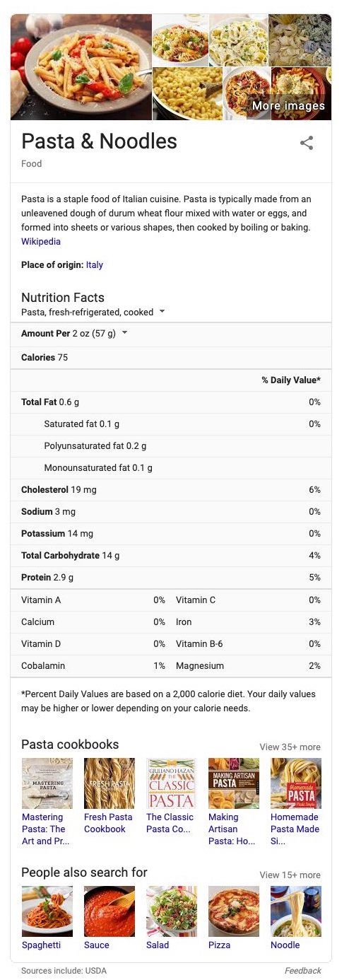
Task: Choose The Classic Pasta cookbook cover
Action: [172, 783]
